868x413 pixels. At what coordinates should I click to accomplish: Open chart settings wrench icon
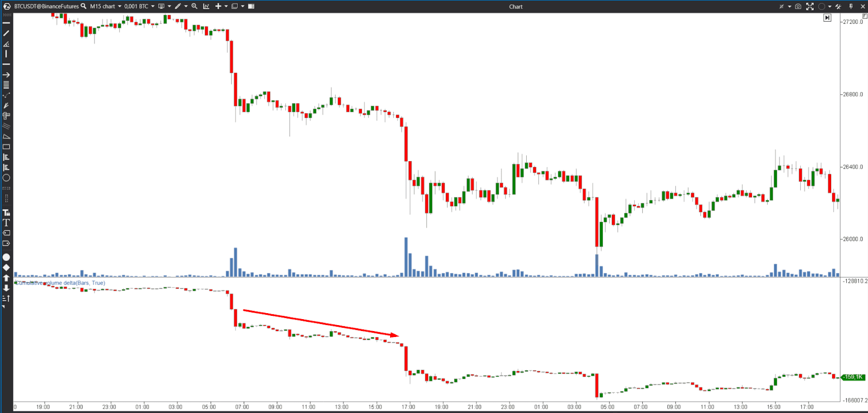coord(838,7)
